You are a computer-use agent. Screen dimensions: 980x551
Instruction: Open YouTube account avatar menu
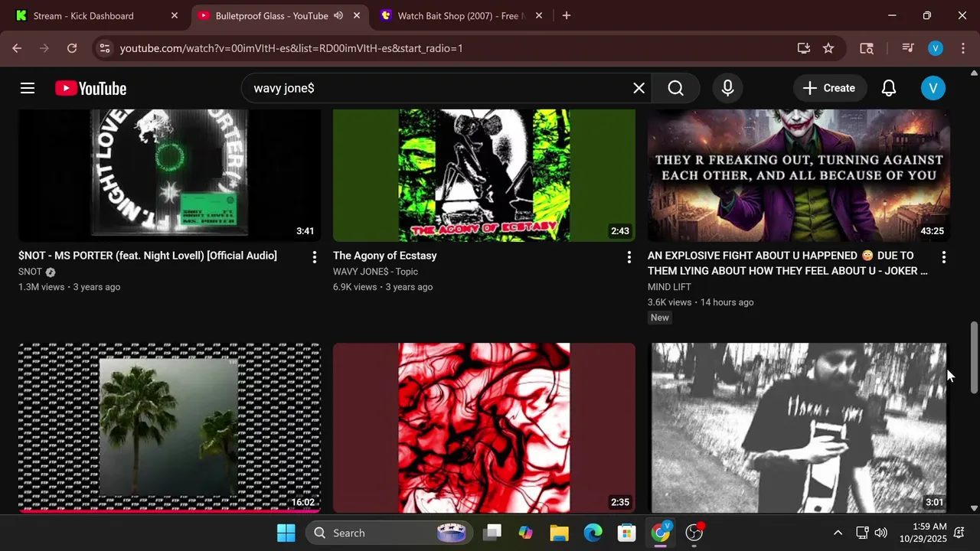click(933, 88)
